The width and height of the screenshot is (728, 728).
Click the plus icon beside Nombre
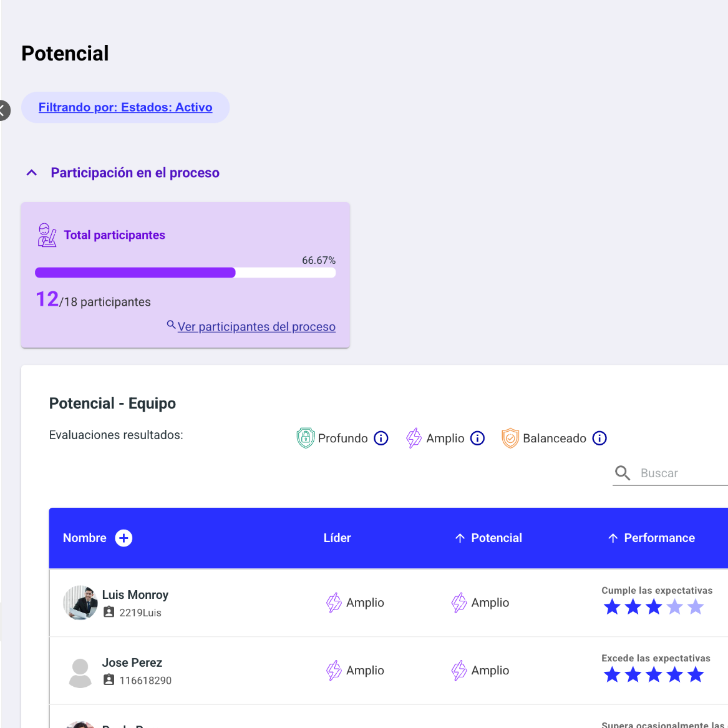tap(124, 538)
